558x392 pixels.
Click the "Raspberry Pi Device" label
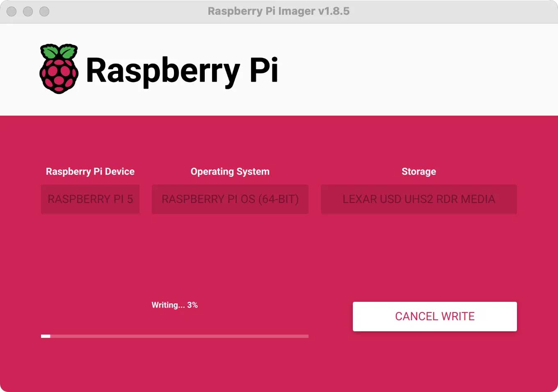[x=90, y=171]
